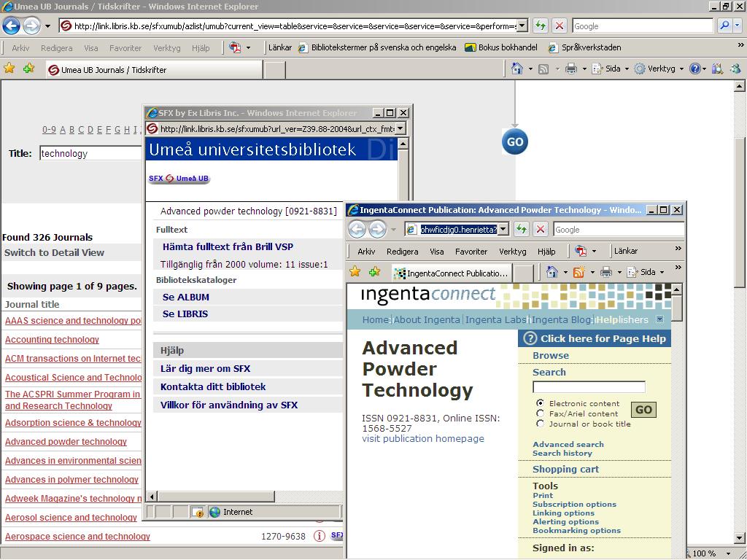Image resolution: width=747 pixels, height=560 pixels.
Task: Expand the IngentaConnect address bar dropdown
Action: pos(503,230)
